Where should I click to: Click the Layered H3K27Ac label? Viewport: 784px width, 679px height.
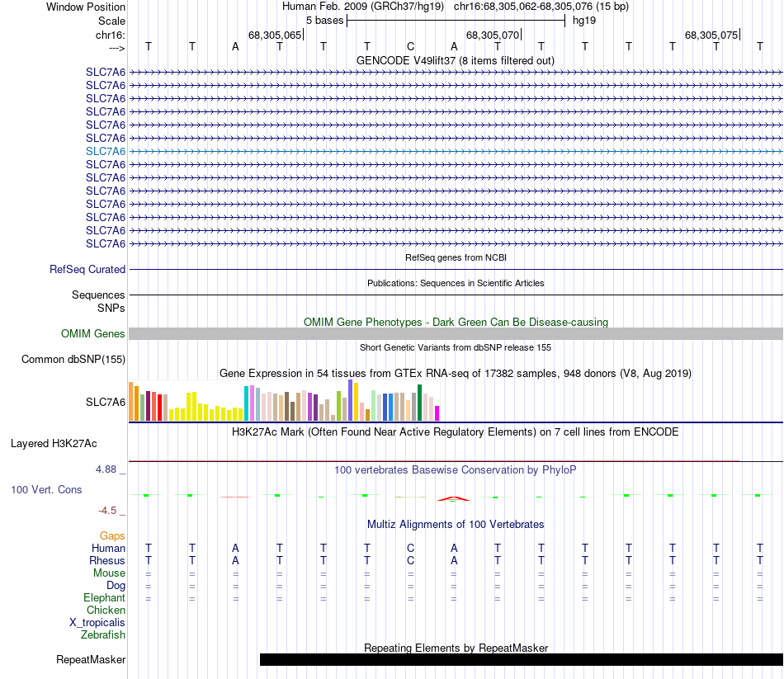click(54, 444)
